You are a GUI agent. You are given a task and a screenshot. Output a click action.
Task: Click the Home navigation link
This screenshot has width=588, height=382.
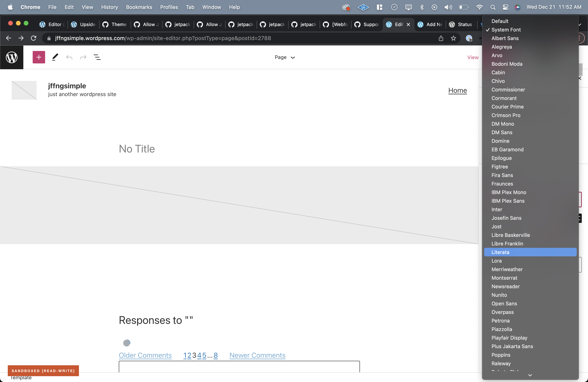pos(458,90)
